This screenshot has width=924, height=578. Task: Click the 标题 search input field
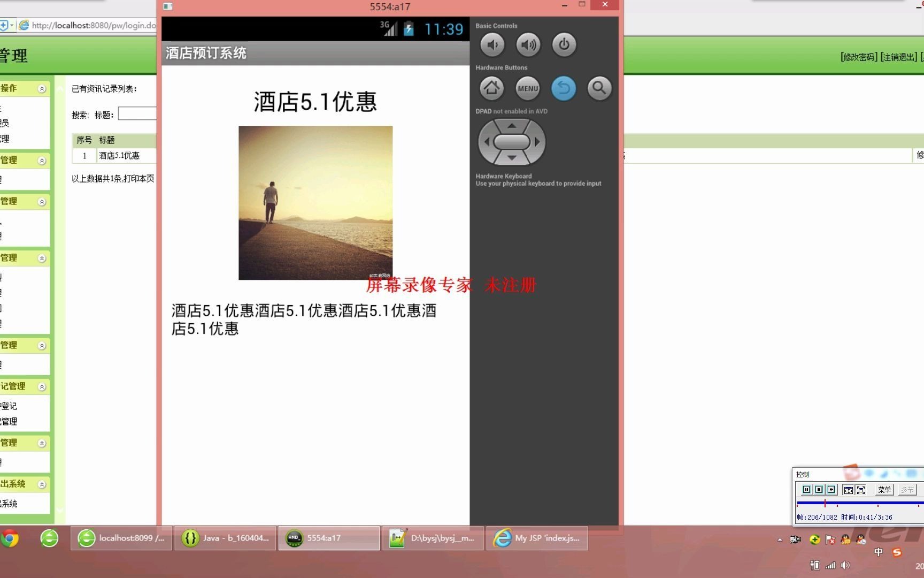point(137,113)
